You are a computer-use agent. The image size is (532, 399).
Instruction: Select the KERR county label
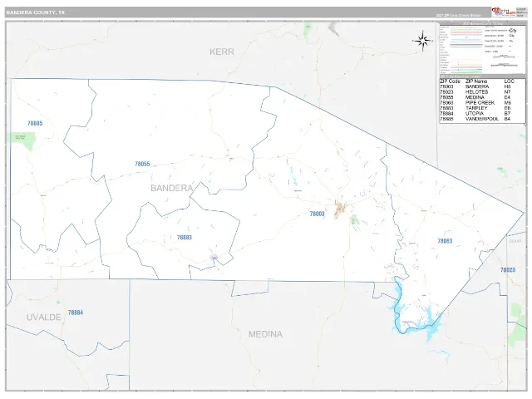coord(222,52)
